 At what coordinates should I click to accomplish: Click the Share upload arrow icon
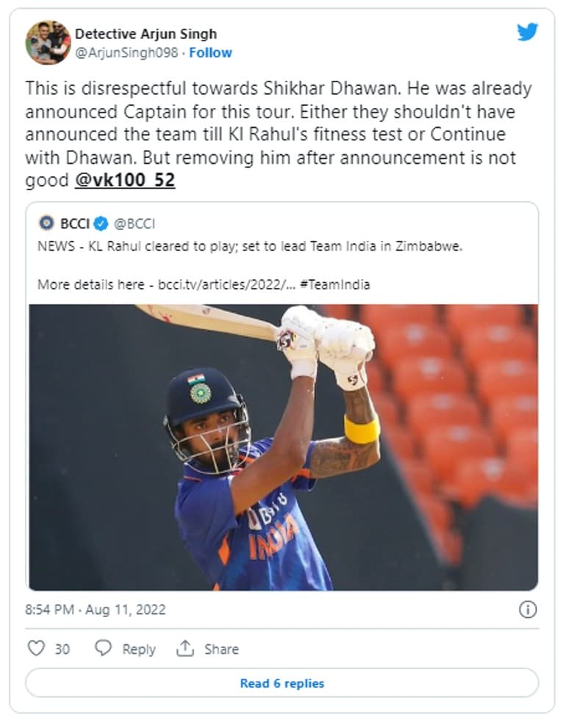click(x=185, y=649)
